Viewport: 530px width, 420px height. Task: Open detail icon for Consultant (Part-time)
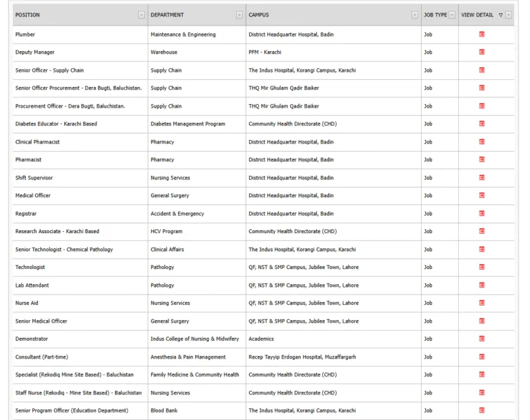click(482, 357)
